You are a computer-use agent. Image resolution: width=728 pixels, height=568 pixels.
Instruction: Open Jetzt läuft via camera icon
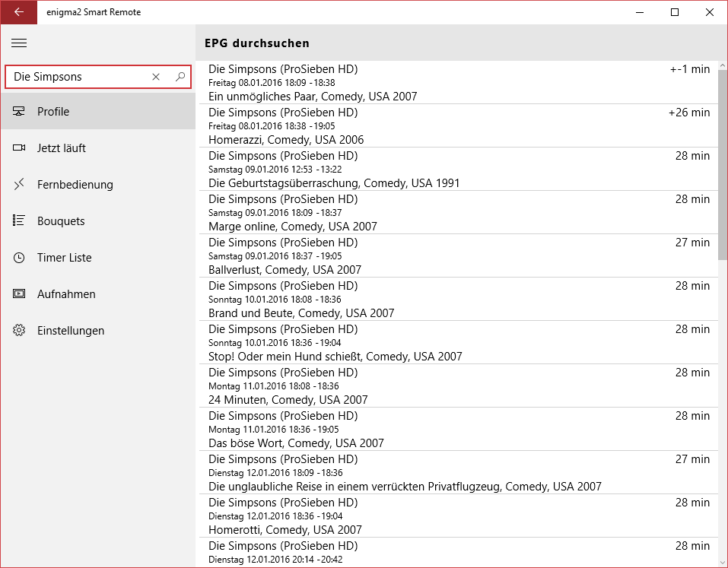coord(18,148)
